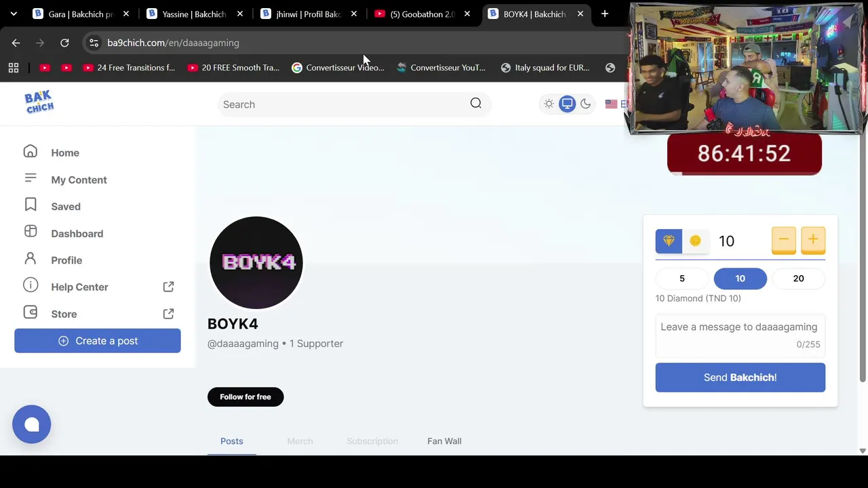This screenshot has height=488, width=868.
Task: Open My Content in the sidebar
Action: tap(79, 180)
